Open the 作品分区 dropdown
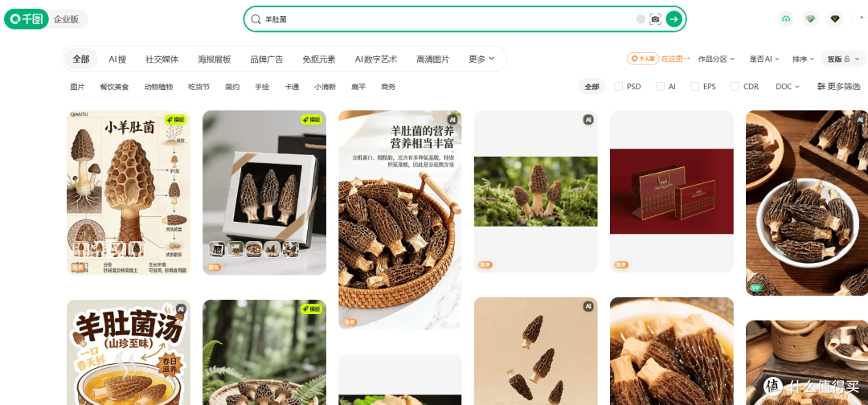This screenshot has height=405, width=868. 716,59
